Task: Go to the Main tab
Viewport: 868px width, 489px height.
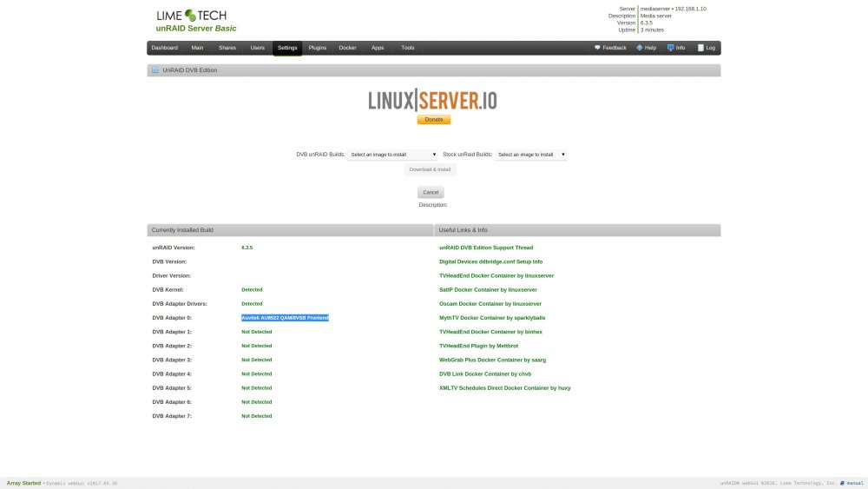Action: pyautogui.click(x=197, y=48)
